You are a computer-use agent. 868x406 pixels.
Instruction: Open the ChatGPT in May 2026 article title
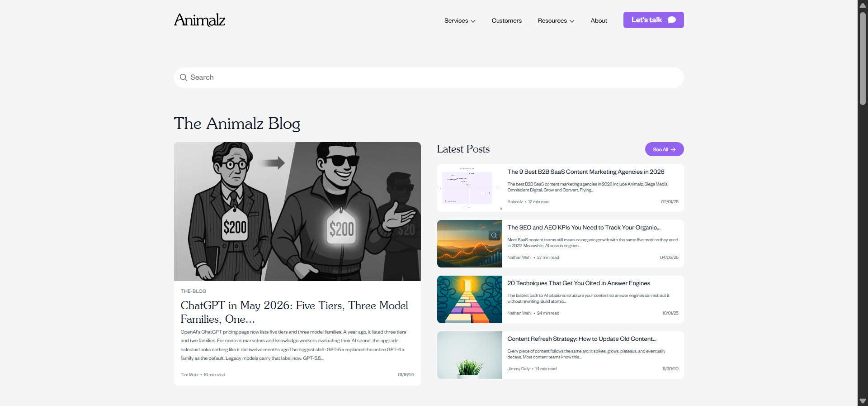294,312
